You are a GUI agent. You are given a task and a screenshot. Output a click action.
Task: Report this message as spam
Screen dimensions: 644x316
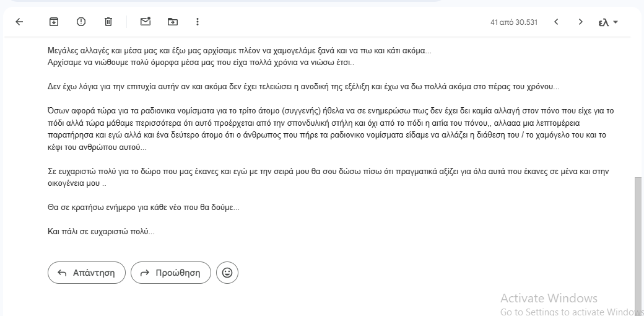[81, 22]
